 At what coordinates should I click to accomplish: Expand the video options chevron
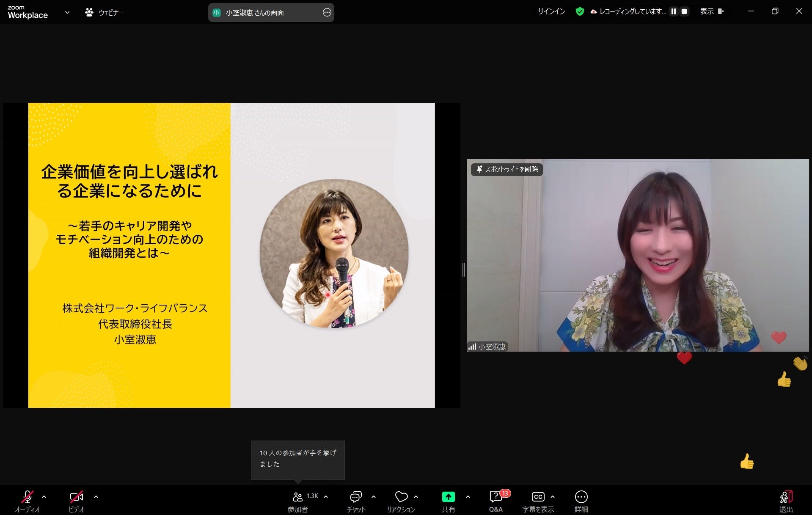[96, 497]
